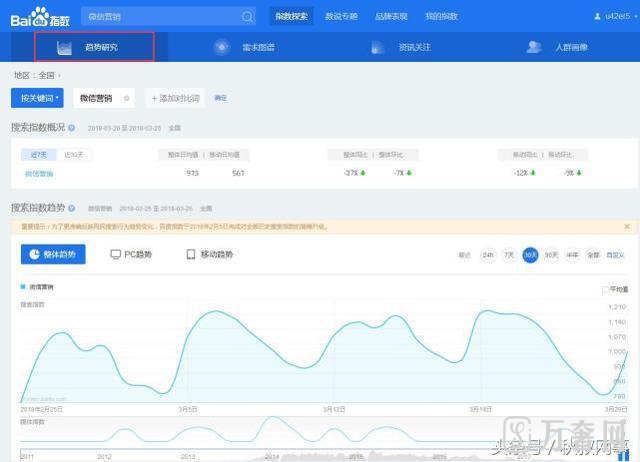Select the 7天 time range
Viewport: 640px width, 462px height.
coord(509,255)
